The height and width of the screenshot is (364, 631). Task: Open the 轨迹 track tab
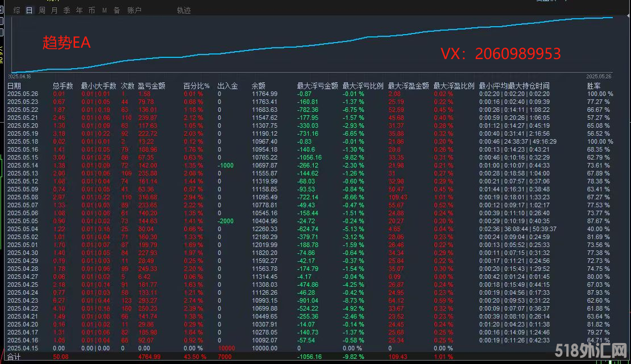coord(184,10)
